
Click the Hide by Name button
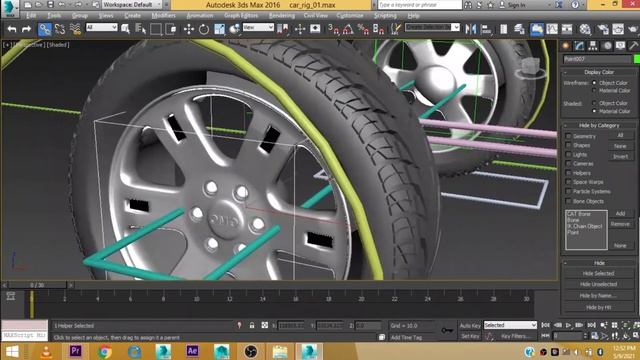tap(598, 296)
